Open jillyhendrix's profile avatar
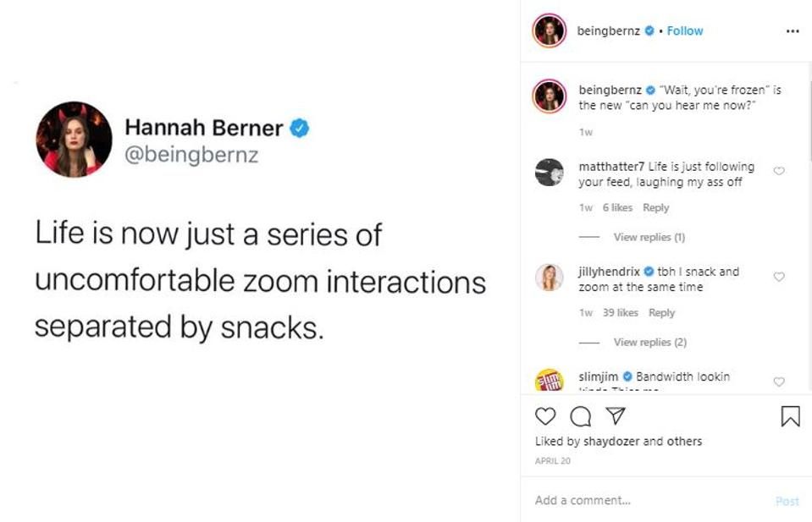The width and height of the screenshot is (812, 522). [549, 277]
